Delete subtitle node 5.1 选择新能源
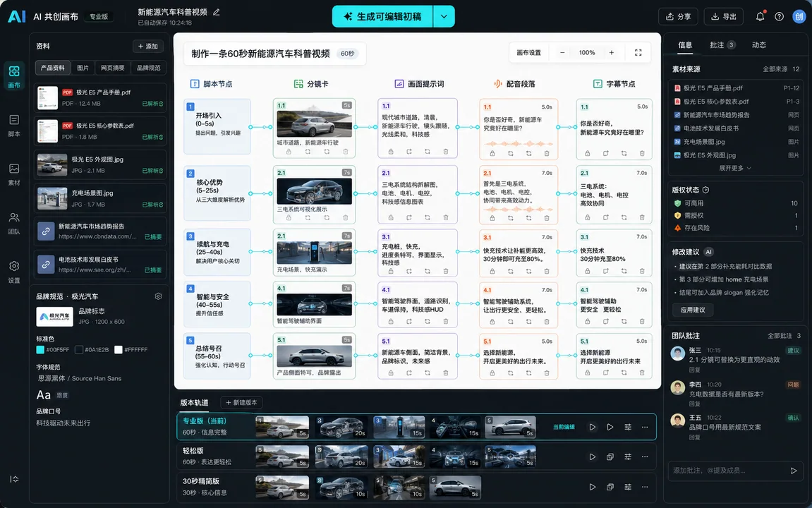 click(641, 373)
